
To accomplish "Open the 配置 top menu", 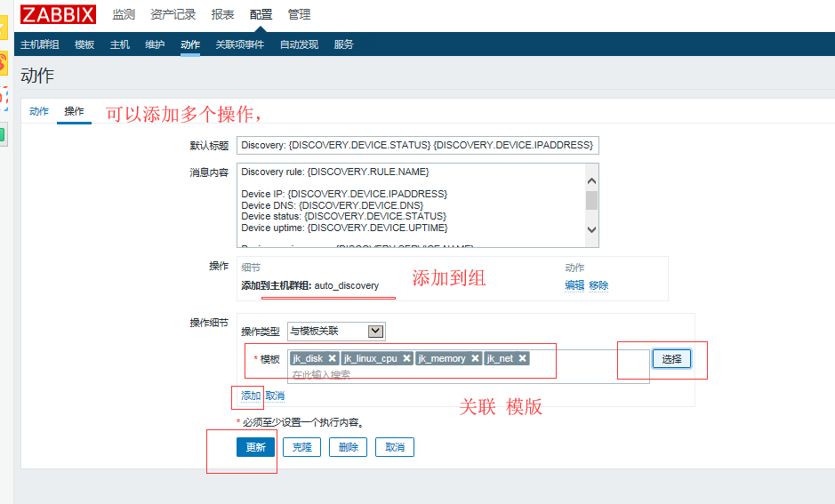I will pyautogui.click(x=261, y=14).
